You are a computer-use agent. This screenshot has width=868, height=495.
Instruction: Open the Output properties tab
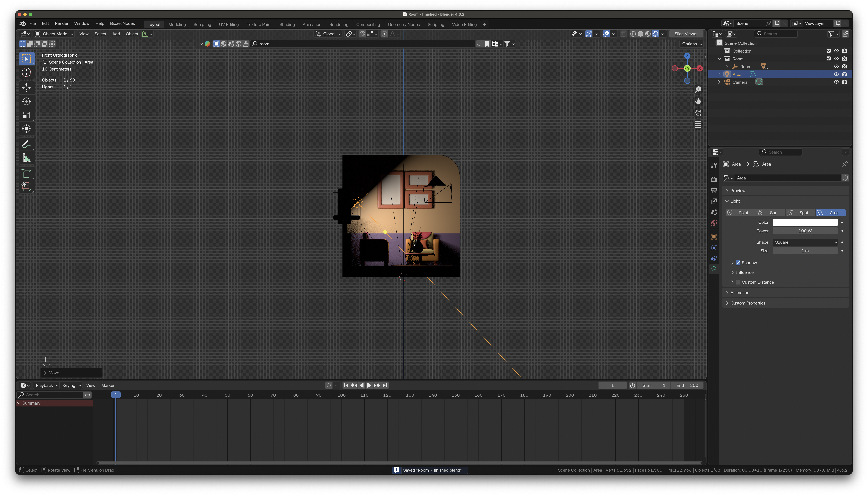(x=714, y=190)
